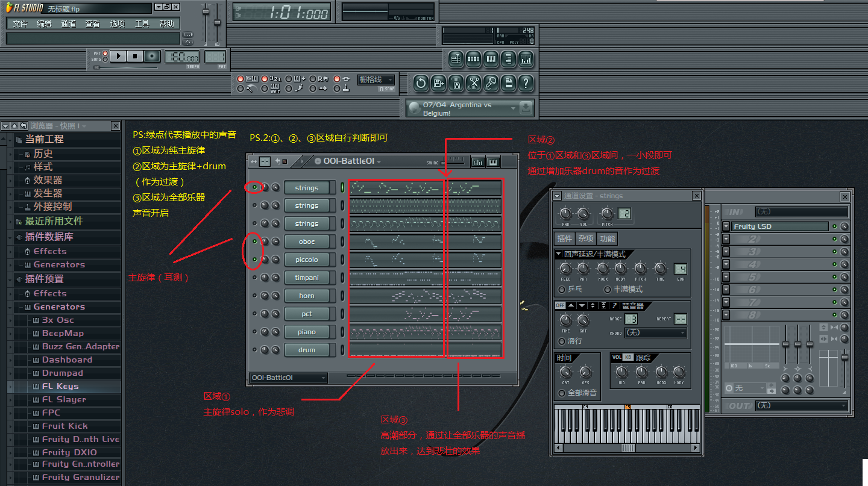Select the 乒乓 radio option

pyautogui.click(x=562, y=290)
